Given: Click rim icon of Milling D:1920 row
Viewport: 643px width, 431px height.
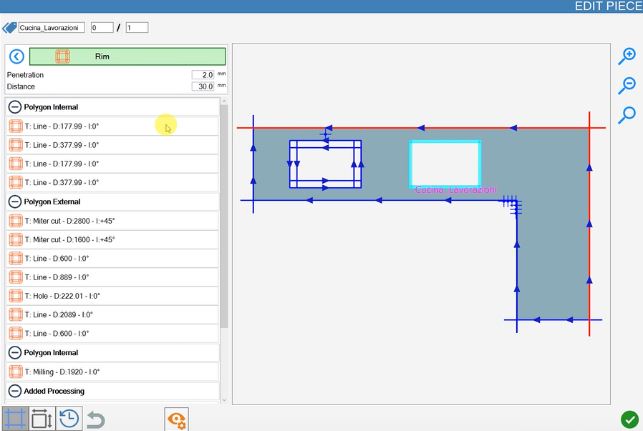Looking at the screenshot, I should (16, 372).
